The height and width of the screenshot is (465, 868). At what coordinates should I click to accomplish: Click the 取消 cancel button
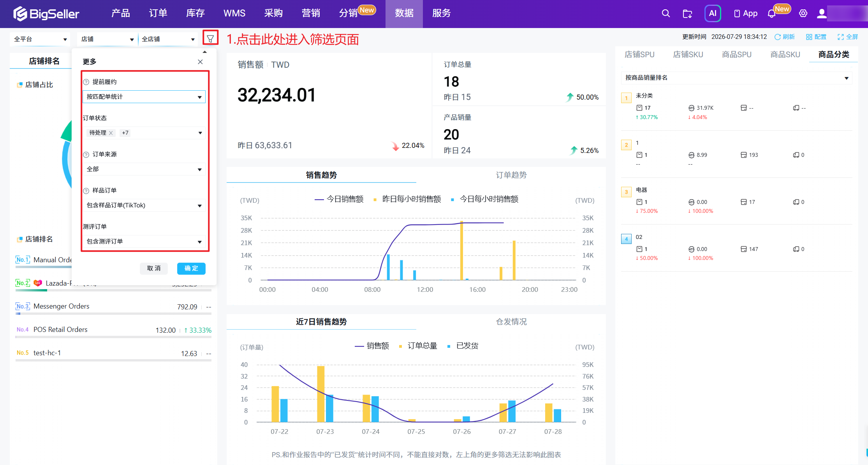[154, 268]
